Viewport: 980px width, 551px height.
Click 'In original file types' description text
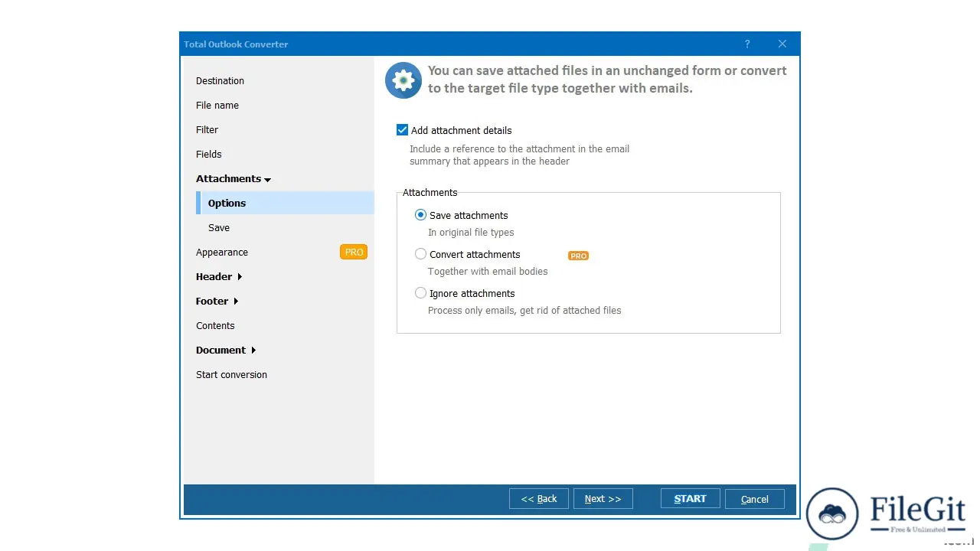tap(471, 232)
